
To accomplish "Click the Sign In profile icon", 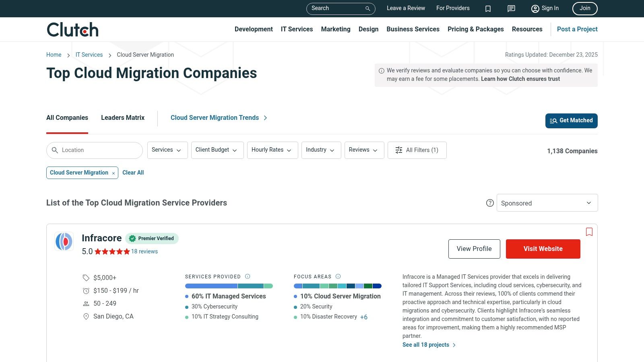I will coord(535,8).
